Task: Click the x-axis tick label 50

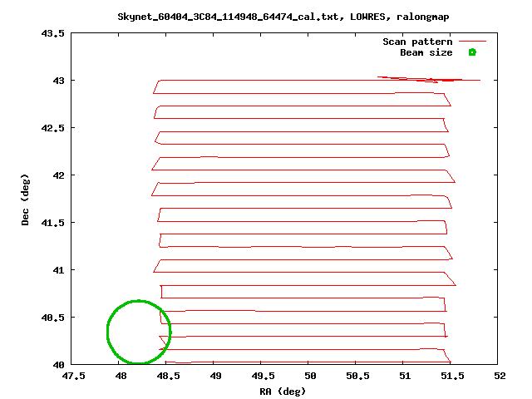Action: (310, 376)
